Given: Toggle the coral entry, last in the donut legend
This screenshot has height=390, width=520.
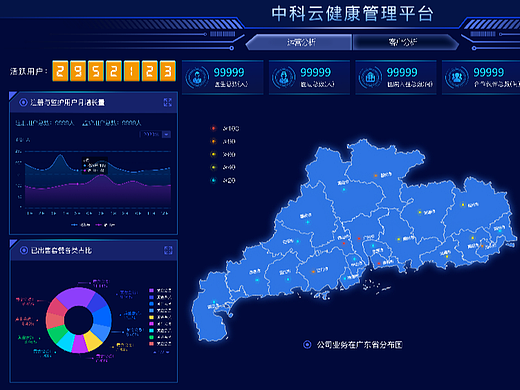Looking at the screenshot, I should (160, 344).
